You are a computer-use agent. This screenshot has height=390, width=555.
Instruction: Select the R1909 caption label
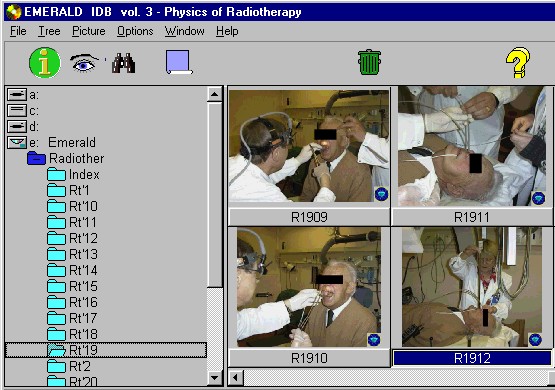click(309, 217)
